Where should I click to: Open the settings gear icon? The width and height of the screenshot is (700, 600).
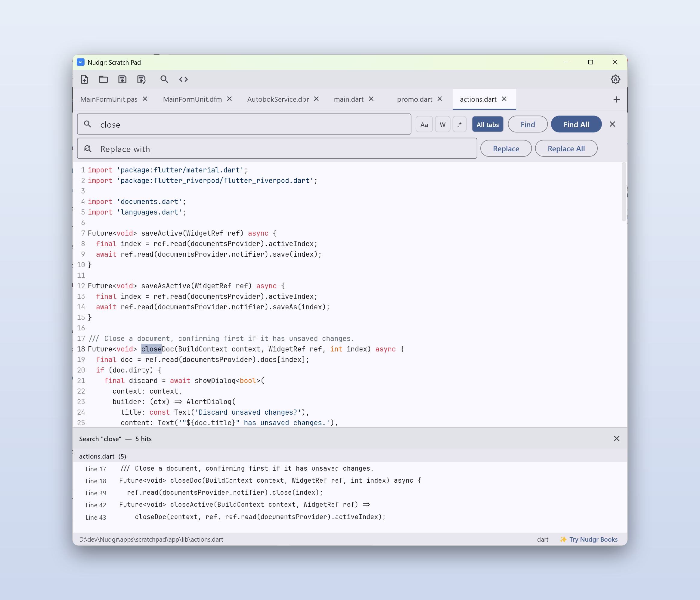click(615, 79)
